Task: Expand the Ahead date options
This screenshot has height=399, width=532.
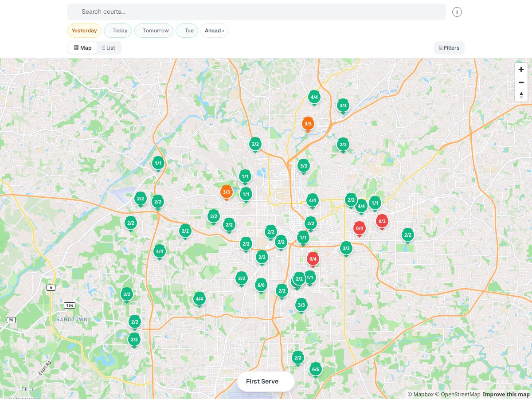Action: coord(214,31)
